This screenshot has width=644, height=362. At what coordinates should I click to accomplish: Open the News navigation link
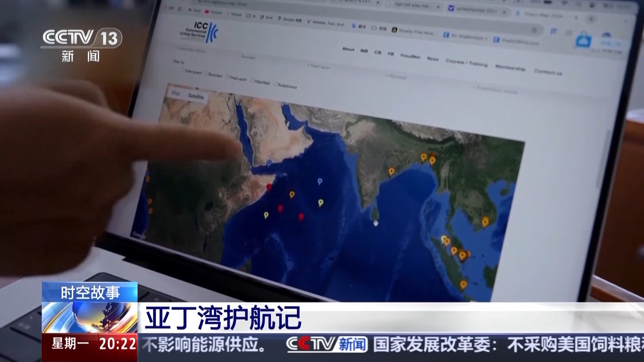coord(432,59)
